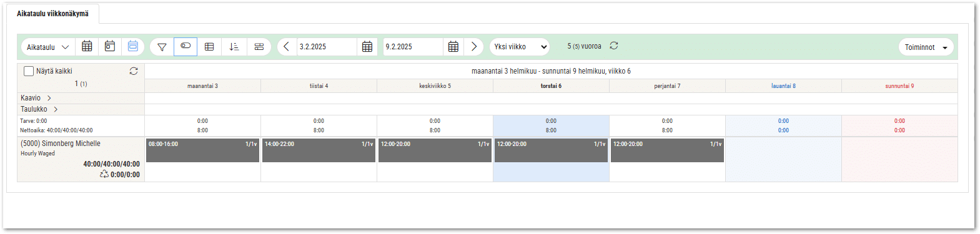Click the end date field 9.2.2025

(413, 47)
